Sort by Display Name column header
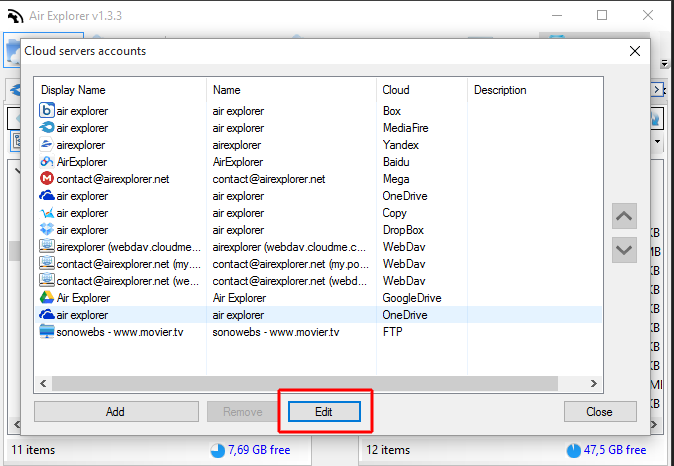674x466 pixels. [121, 90]
